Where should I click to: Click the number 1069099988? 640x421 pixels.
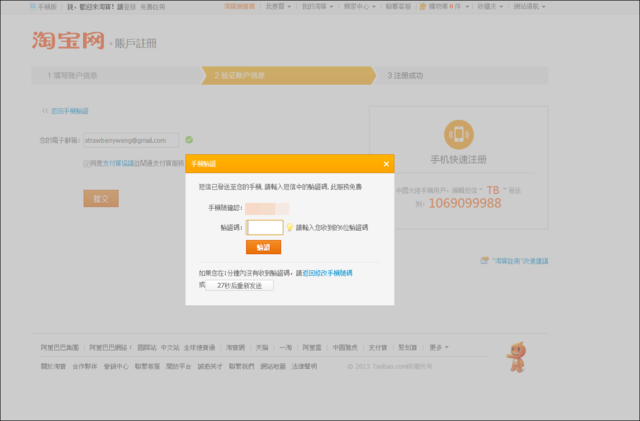coord(465,203)
